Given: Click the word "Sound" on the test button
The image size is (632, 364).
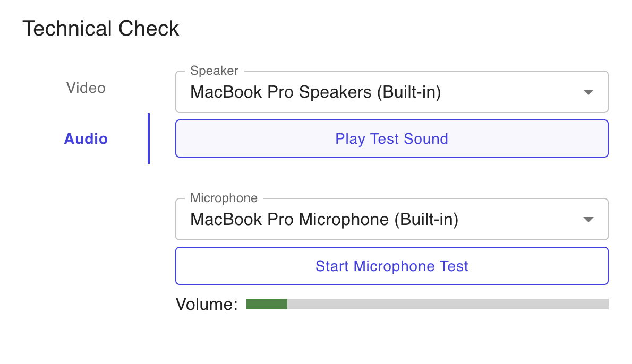Looking at the screenshot, I should pos(426,139).
